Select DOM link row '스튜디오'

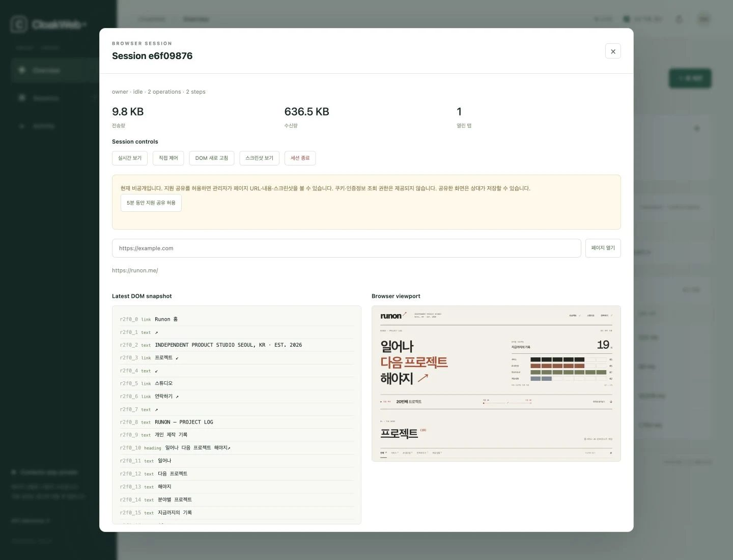237,383
